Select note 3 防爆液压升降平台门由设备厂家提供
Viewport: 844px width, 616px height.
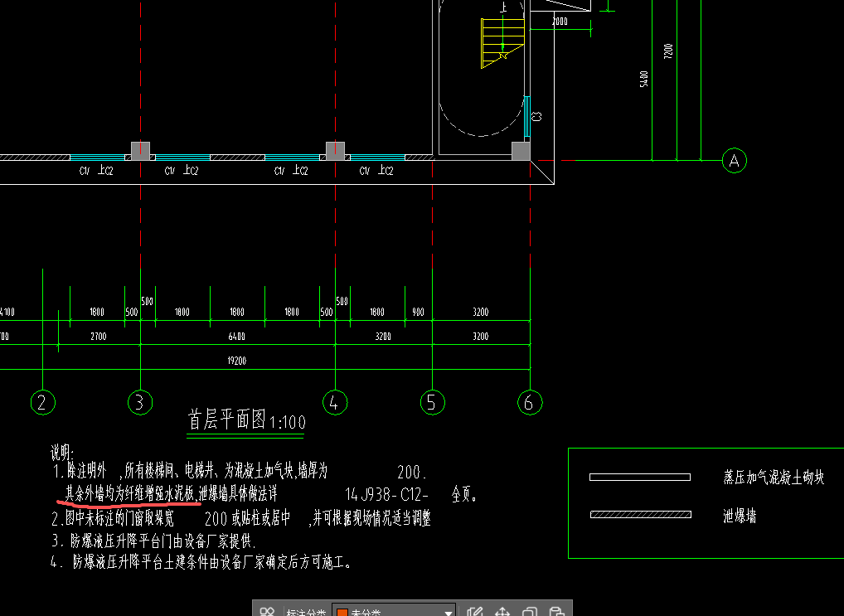click(x=154, y=541)
